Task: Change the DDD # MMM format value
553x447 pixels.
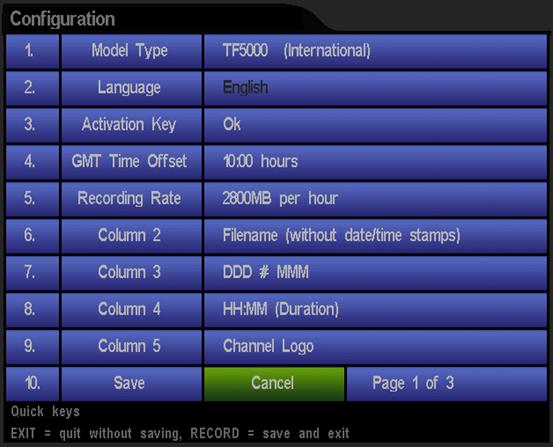Action: [376, 273]
